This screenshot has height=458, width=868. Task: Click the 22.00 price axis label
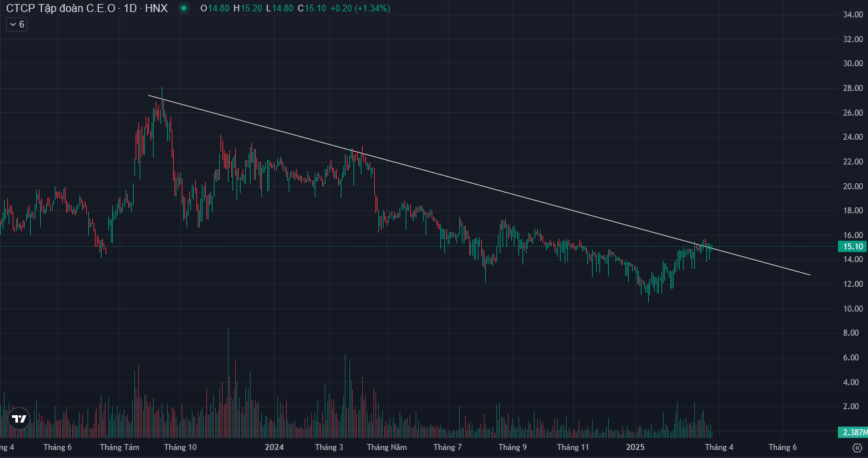(853, 162)
